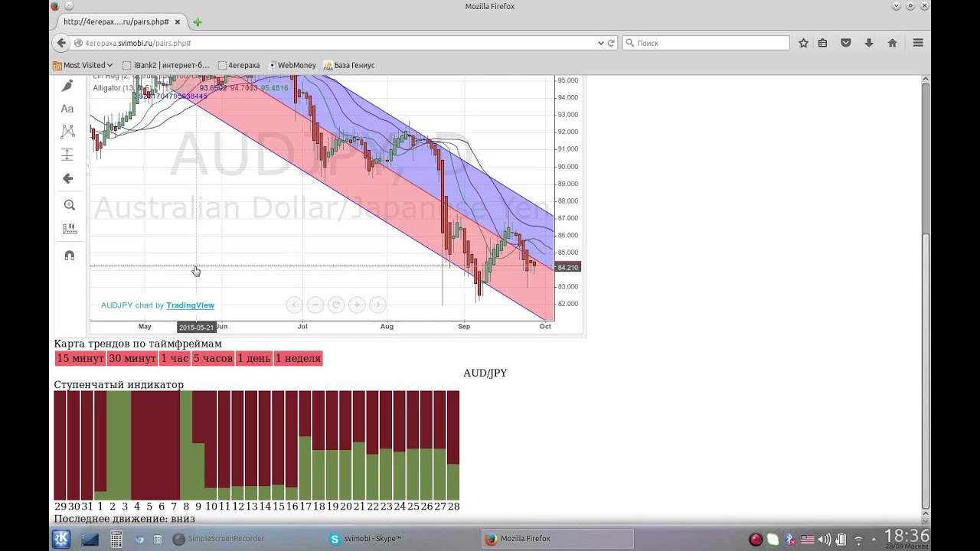Image resolution: width=980 pixels, height=551 pixels.
Task: Select the 15 минут timeframe
Action: (80, 358)
